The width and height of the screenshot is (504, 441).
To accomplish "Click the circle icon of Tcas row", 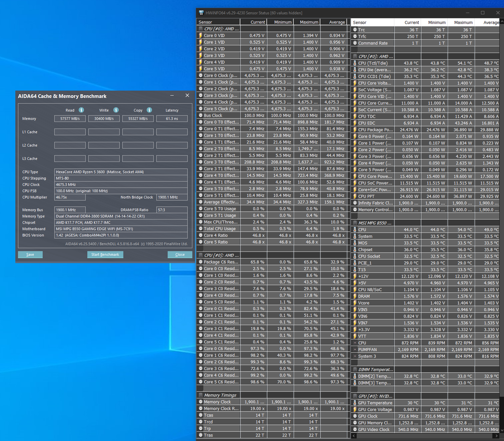I will click(201, 415).
